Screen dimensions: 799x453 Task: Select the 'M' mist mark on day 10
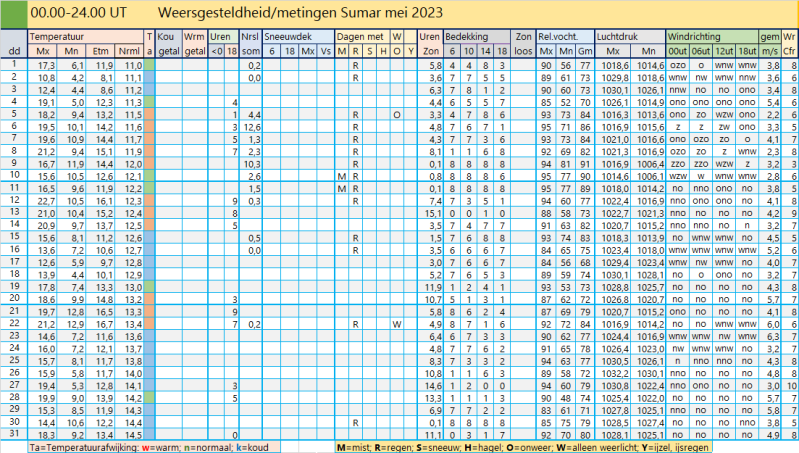341,176
